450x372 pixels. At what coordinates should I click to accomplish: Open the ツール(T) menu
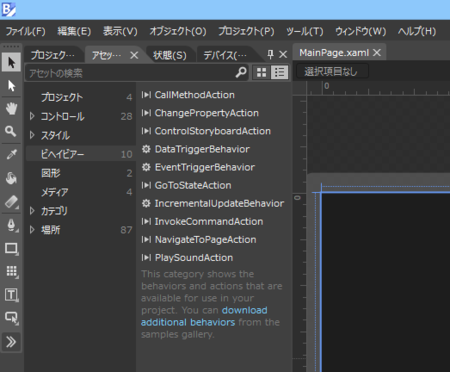point(305,31)
